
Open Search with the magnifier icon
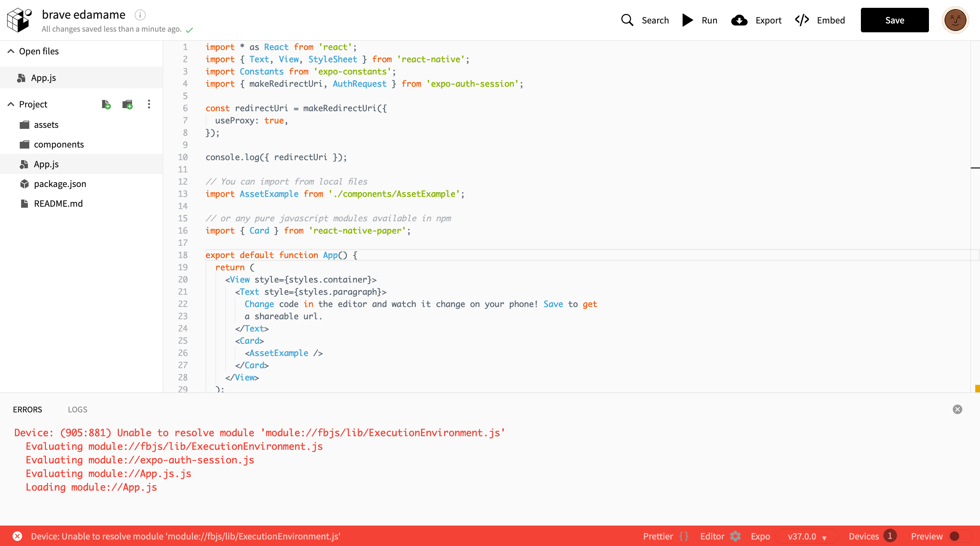coord(627,20)
